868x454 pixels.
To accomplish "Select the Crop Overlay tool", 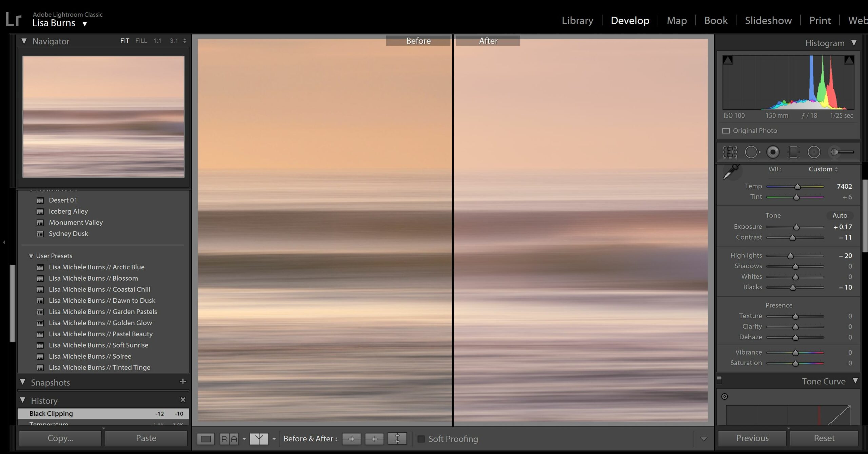I will (730, 152).
